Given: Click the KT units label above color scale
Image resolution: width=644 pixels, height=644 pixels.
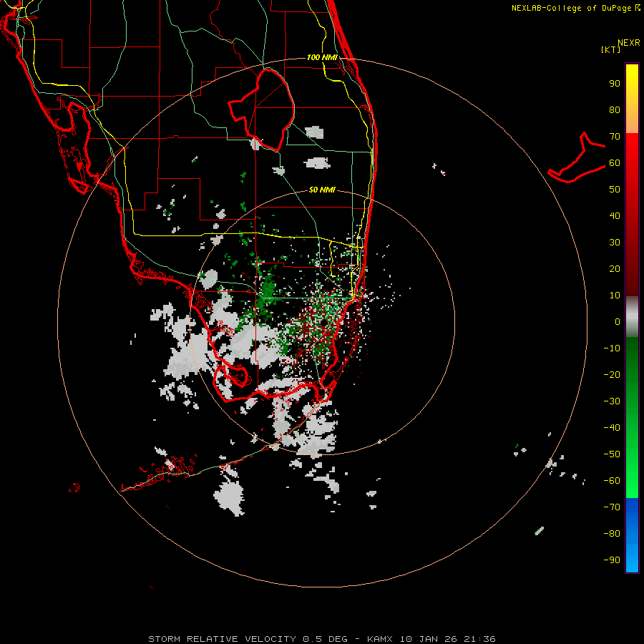Looking at the screenshot, I should 611,49.
